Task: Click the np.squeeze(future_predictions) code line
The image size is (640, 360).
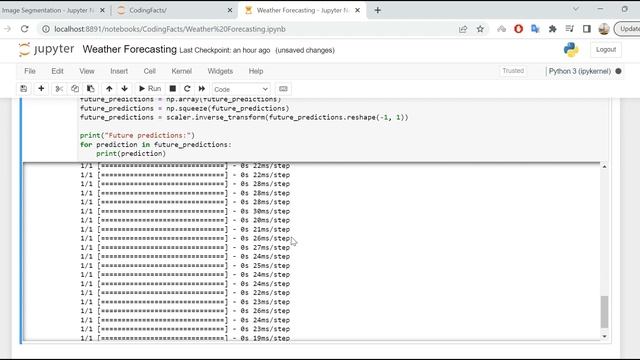Action: coord(184,109)
